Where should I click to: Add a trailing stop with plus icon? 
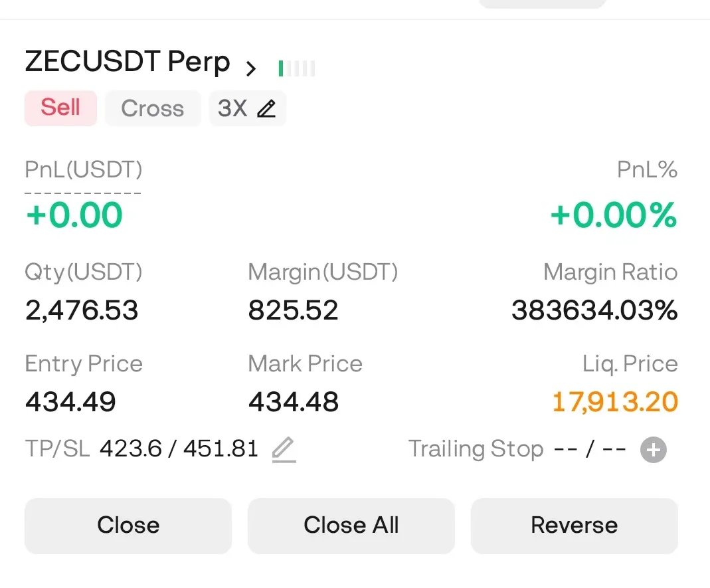[653, 450]
